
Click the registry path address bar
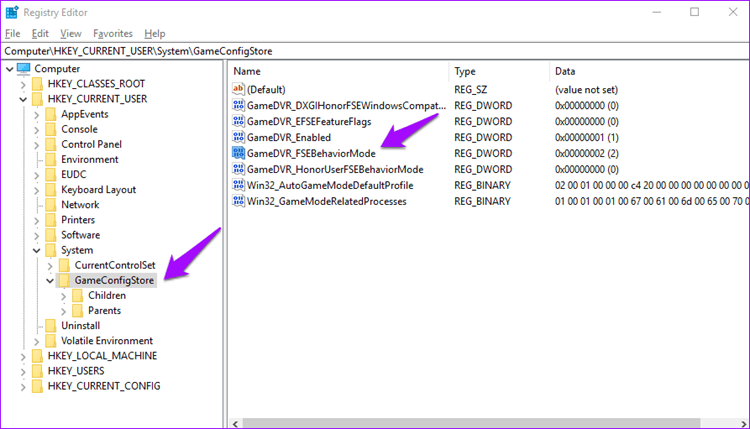[375, 51]
